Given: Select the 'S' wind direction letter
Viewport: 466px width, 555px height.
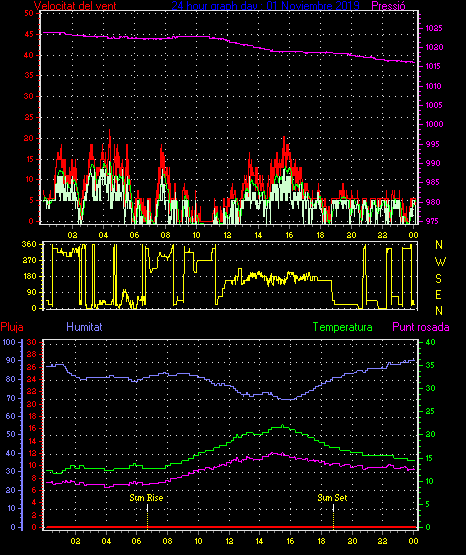Looking at the screenshot, I should [x=438, y=279].
